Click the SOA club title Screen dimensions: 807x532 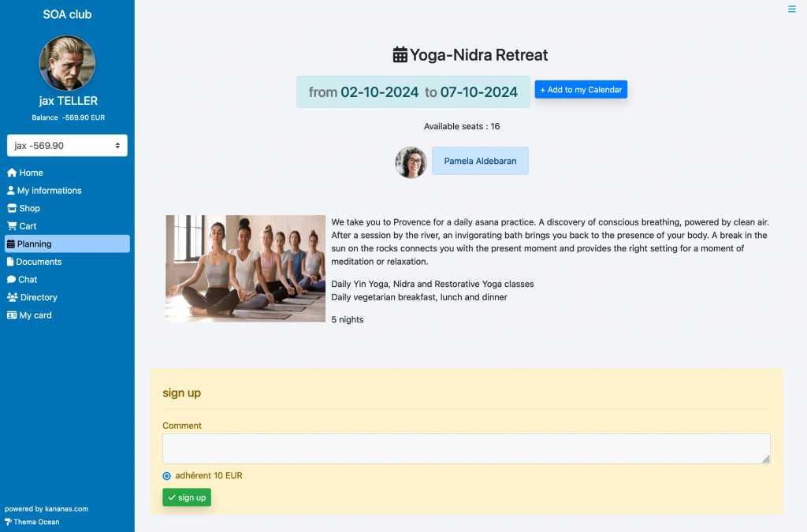click(67, 14)
